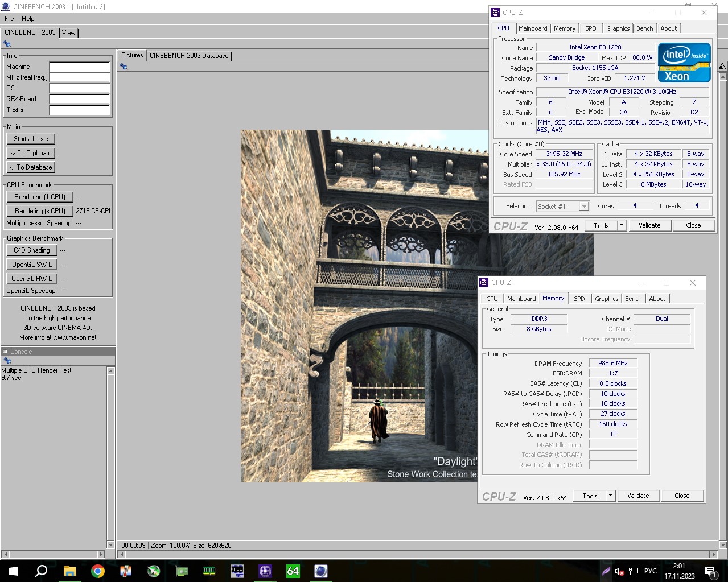Click into the OS input field
This screenshot has width=728, height=582.
click(79, 88)
